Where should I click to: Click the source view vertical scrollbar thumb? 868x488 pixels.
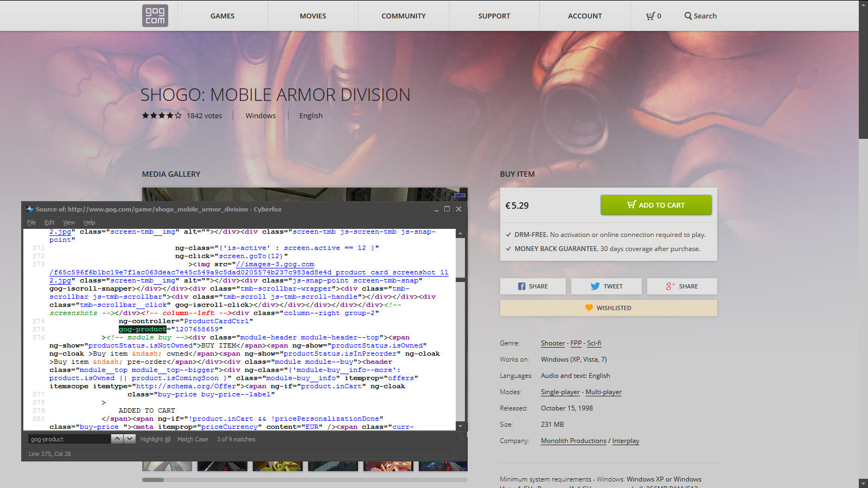tap(460, 280)
